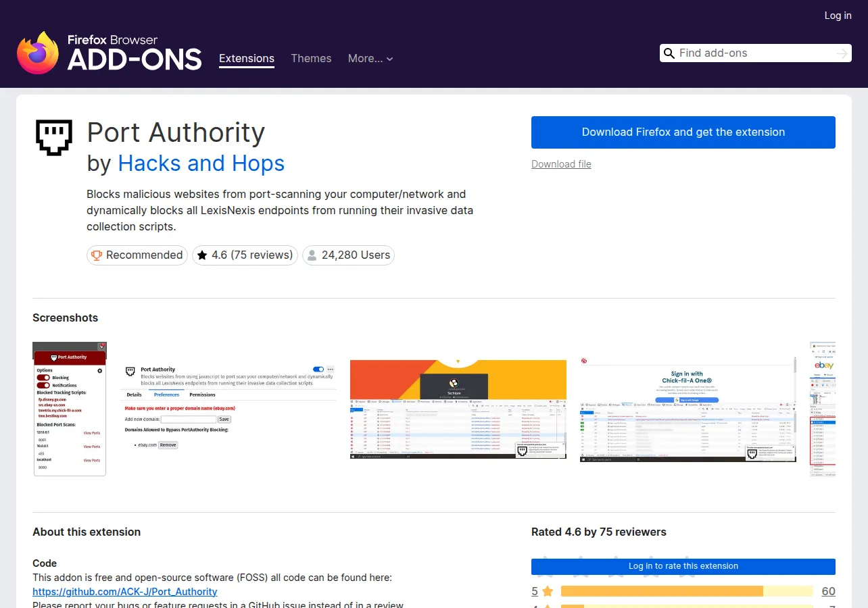Click the Screenshots heading text

(66, 318)
